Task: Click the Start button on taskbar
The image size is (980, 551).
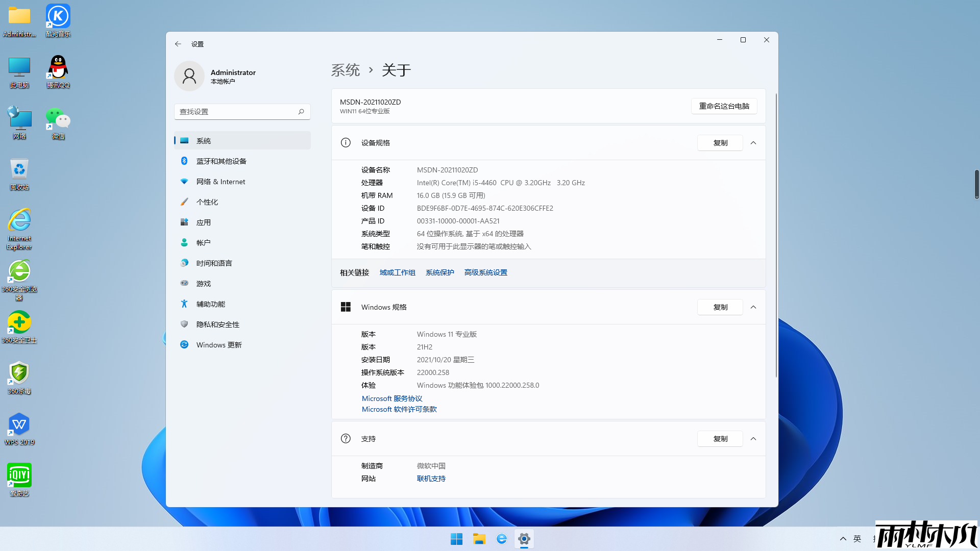Action: pos(456,538)
